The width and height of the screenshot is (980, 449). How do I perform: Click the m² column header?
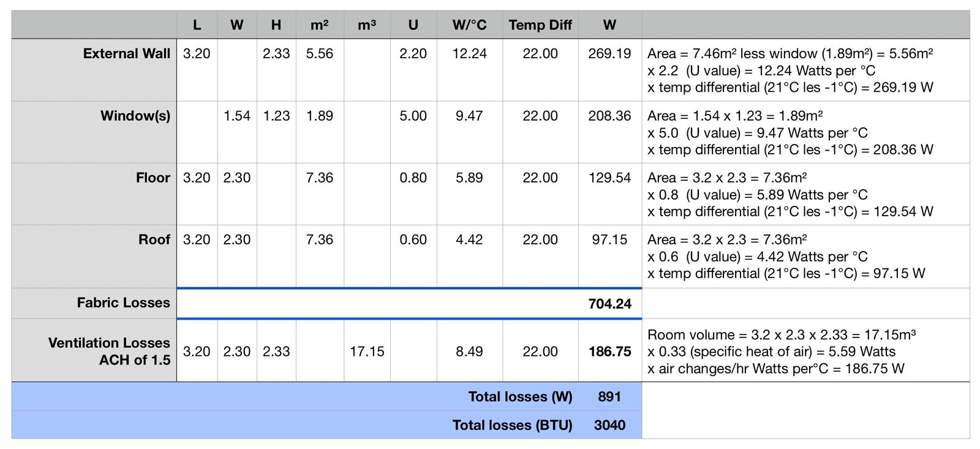point(319,25)
